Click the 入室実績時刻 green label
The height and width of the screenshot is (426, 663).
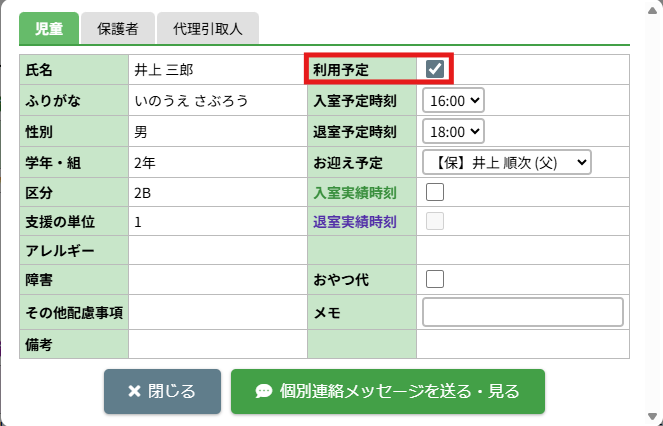pos(355,193)
